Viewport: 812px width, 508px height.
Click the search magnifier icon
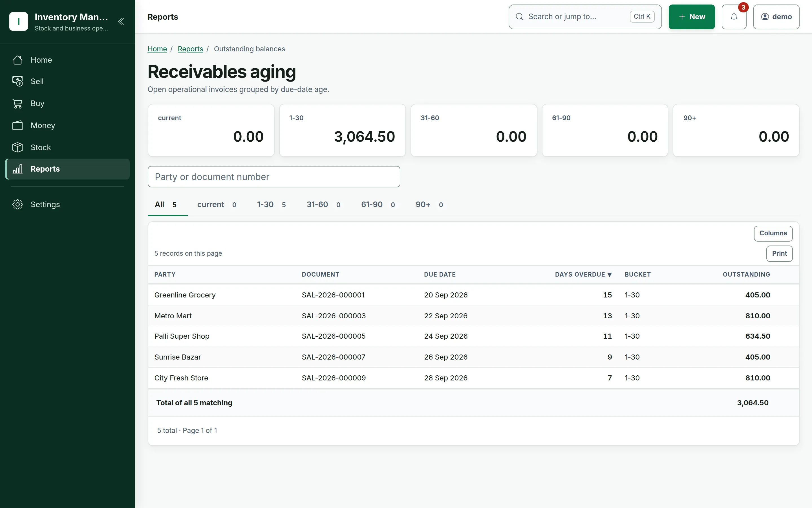[519, 17]
